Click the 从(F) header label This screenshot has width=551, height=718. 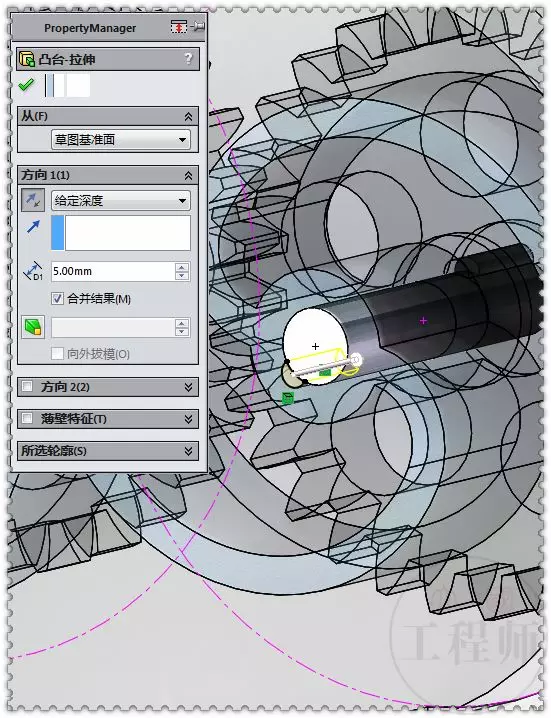34,116
